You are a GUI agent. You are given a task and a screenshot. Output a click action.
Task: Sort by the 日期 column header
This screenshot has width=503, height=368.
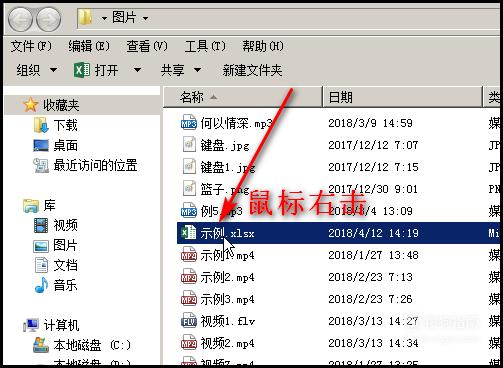[402, 97]
